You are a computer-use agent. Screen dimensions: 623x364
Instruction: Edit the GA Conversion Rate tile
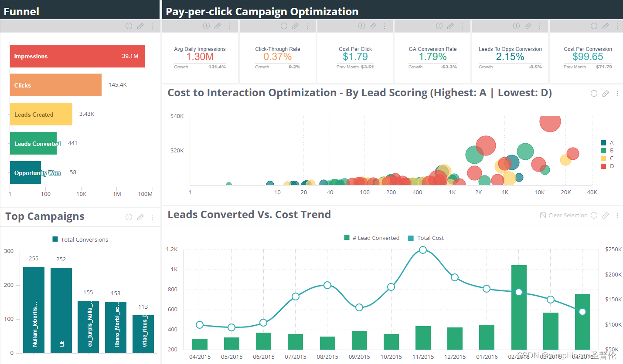(450, 26)
